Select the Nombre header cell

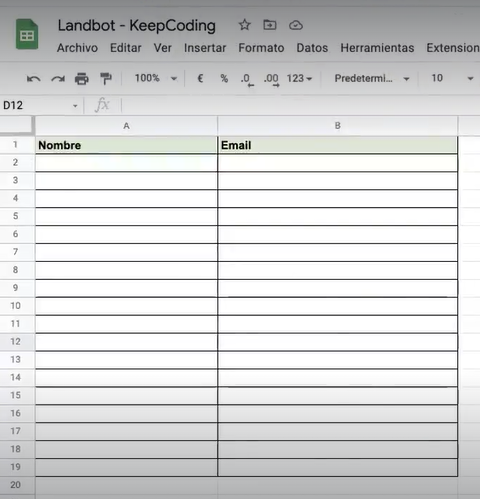click(x=126, y=145)
